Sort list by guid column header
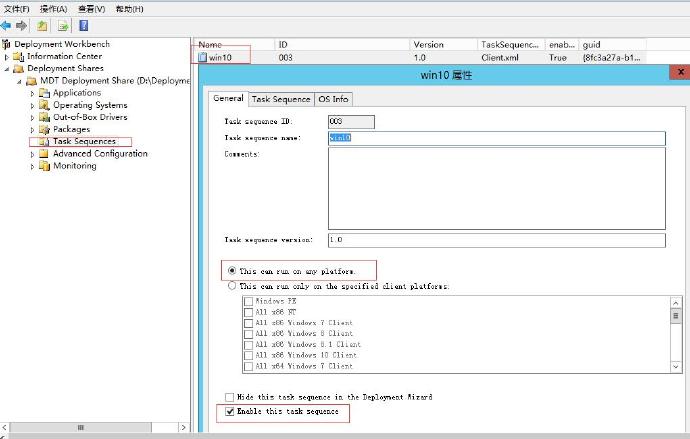This screenshot has width=690, height=439. (613, 44)
